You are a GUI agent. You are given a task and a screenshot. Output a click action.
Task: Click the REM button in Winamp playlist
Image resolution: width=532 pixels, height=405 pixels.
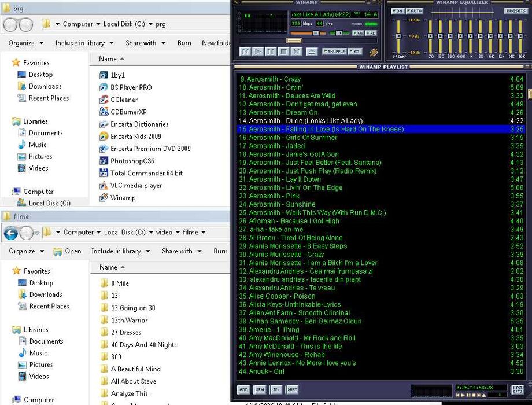coord(260,390)
